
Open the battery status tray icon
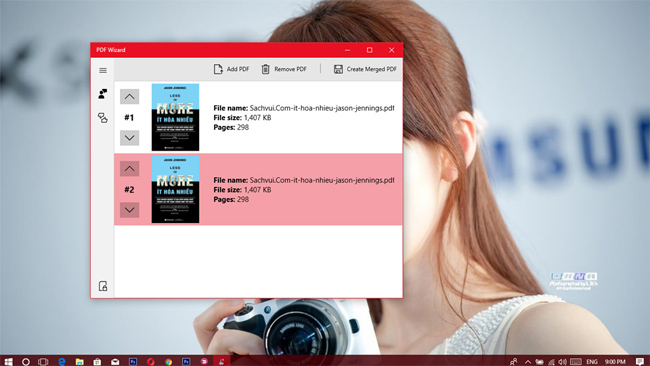point(539,362)
